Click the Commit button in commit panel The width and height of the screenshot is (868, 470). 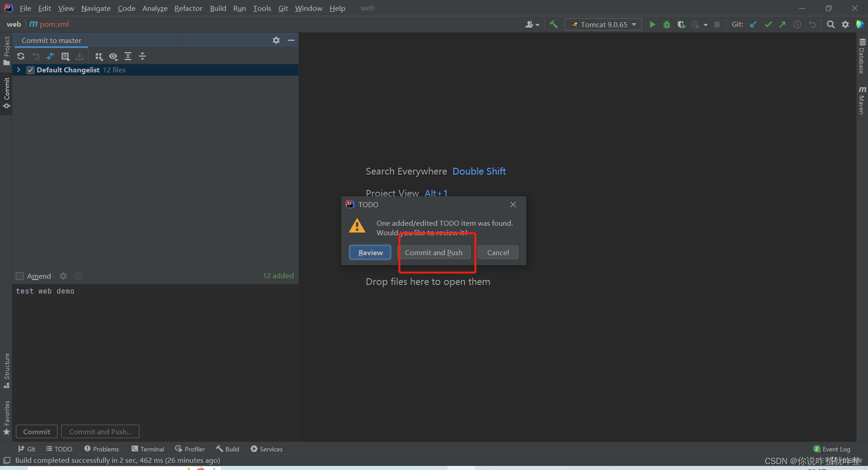[x=37, y=432]
